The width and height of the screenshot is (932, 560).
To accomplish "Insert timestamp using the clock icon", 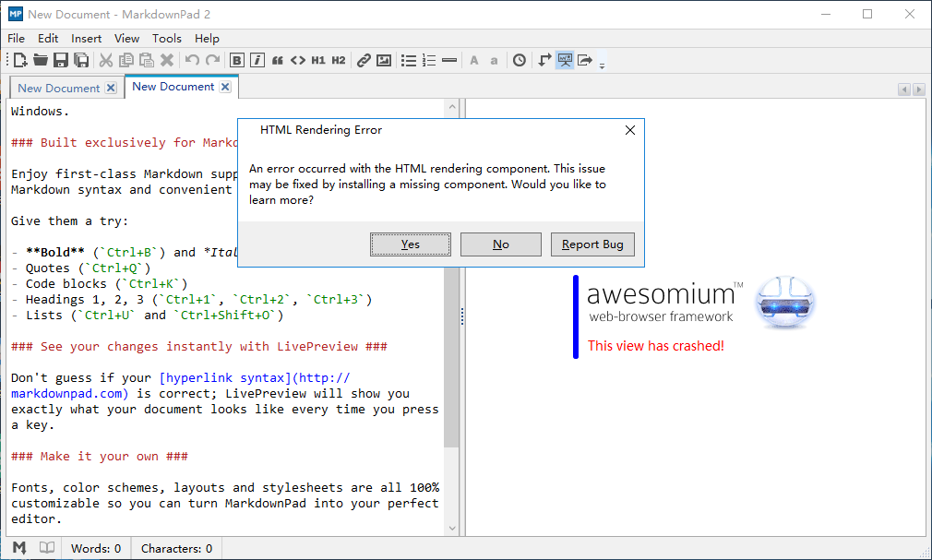I will (x=520, y=60).
